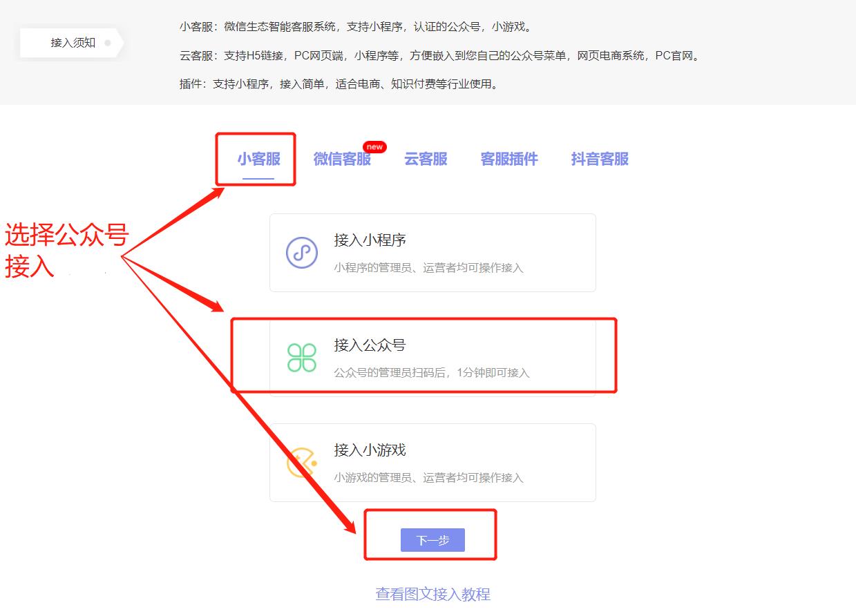
Task: Open the 客服插件 tab
Action: [508, 159]
